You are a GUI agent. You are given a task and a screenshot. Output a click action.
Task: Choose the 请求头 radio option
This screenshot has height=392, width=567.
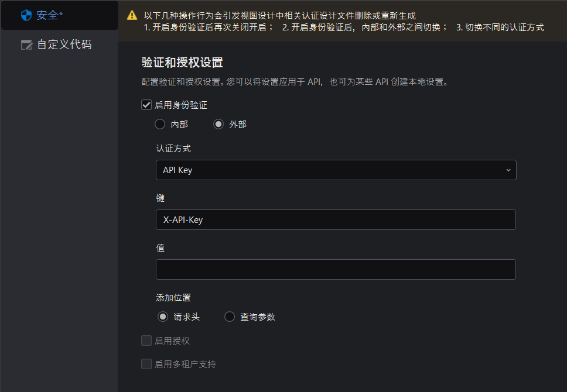(163, 317)
